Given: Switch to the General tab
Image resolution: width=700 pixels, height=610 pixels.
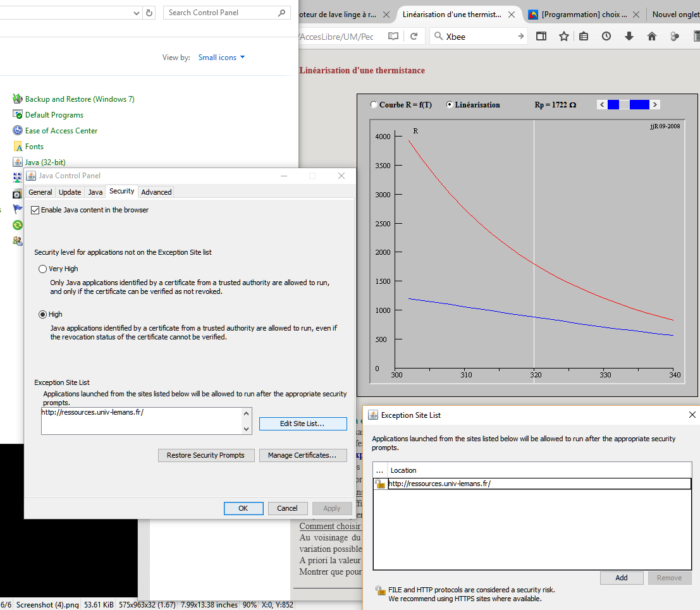Looking at the screenshot, I should click(40, 192).
